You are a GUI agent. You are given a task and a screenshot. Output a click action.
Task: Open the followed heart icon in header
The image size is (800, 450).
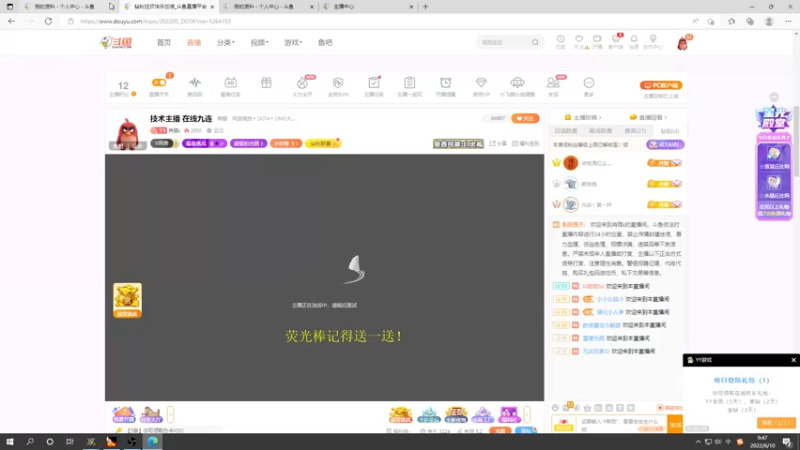pos(579,41)
